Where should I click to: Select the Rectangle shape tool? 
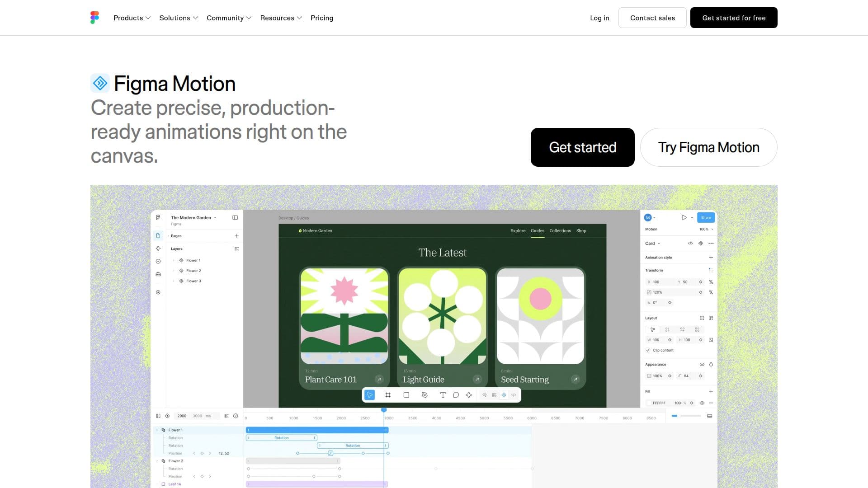click(x=406, y=395)
